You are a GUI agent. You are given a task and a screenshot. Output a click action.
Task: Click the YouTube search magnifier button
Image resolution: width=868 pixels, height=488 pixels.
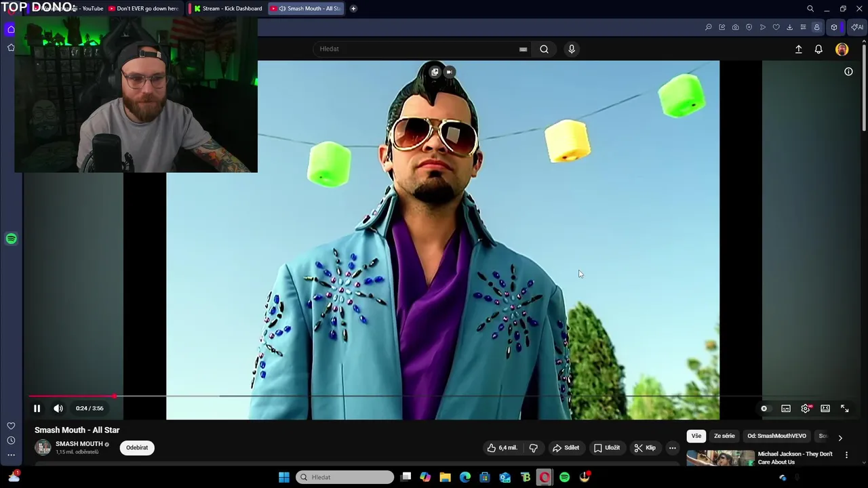[544, 49]
